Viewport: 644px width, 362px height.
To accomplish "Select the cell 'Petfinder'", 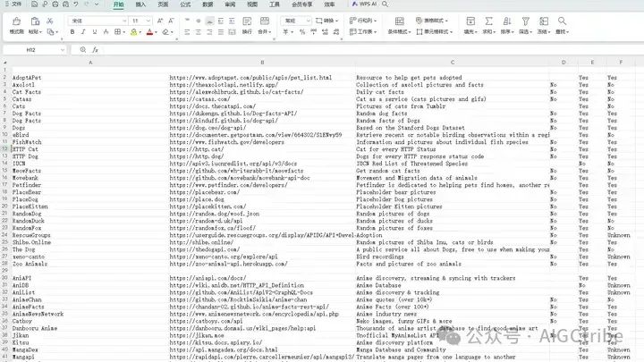I will (89, 185).
